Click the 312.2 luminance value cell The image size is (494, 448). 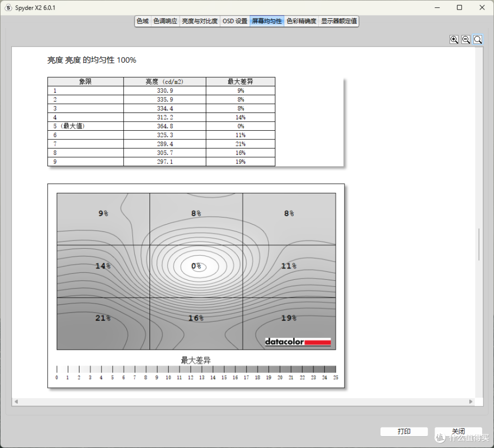coord(165,117)
